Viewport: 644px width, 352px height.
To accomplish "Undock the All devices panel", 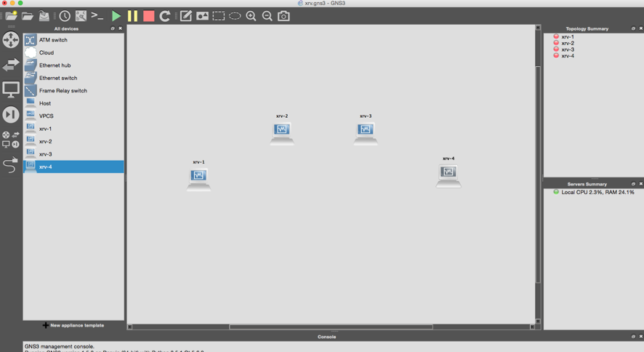I will pos(113,28).
